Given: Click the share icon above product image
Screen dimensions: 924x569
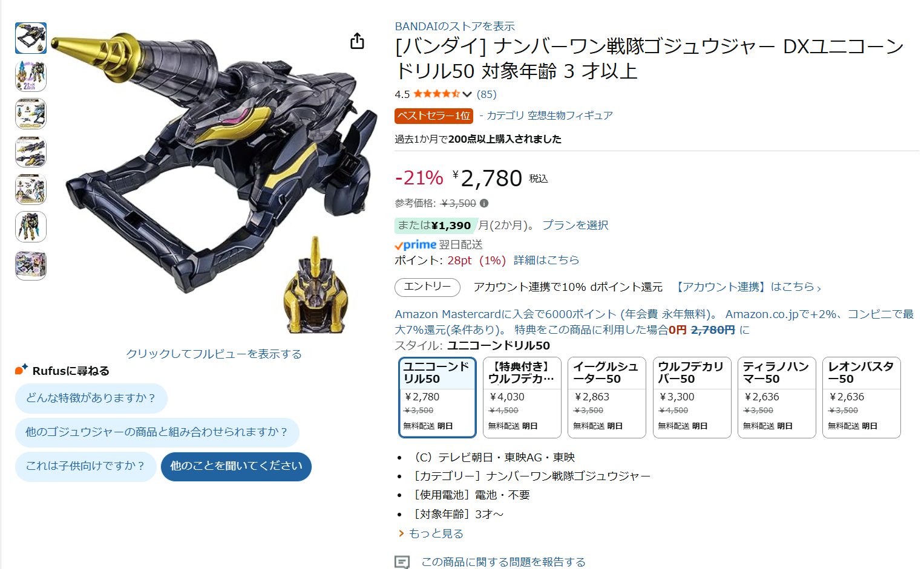Looking at the screenshot, I should (357, 41).
